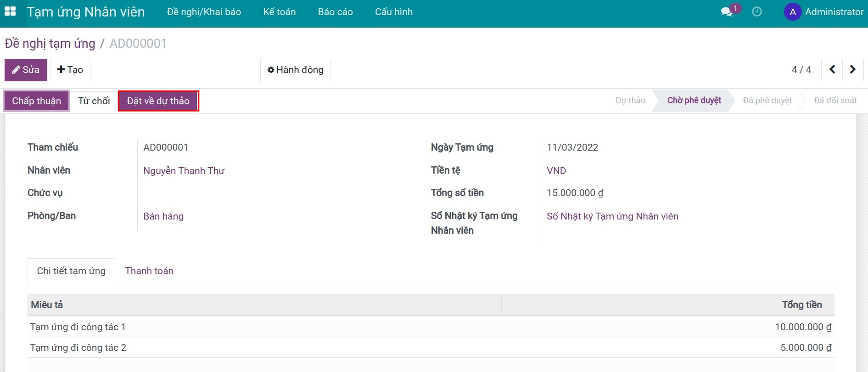Select the Tạm ứng đi công tác 1 row
This screenshot has height=372, width=868.
coord(78,327)
